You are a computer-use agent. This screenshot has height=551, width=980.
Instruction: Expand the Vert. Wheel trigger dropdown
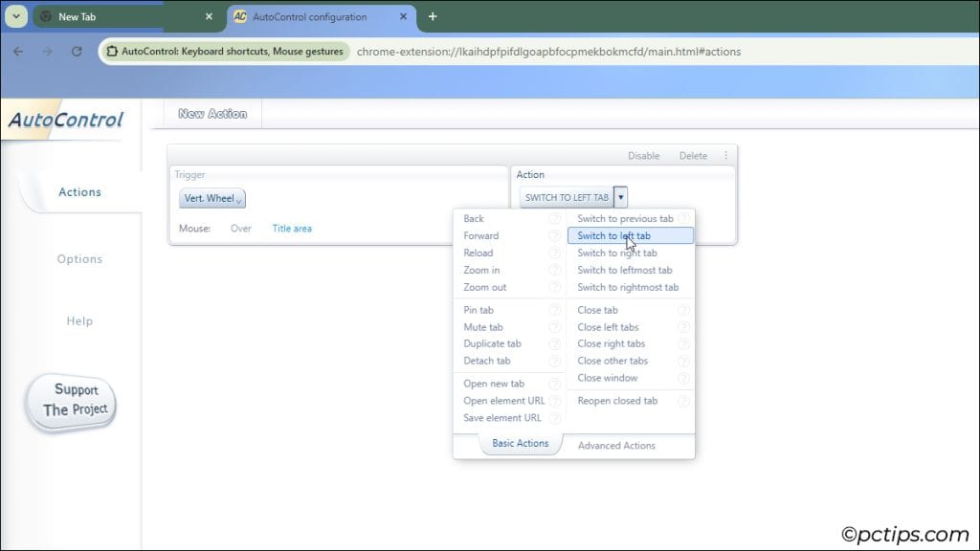[212, 198]
